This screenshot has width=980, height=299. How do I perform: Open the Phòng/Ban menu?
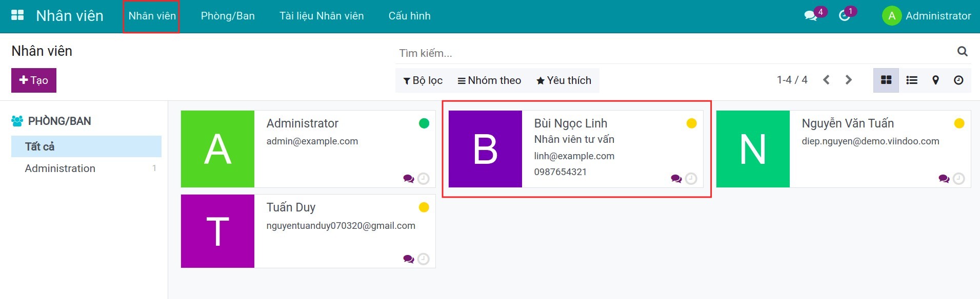(x=228, y=16)
